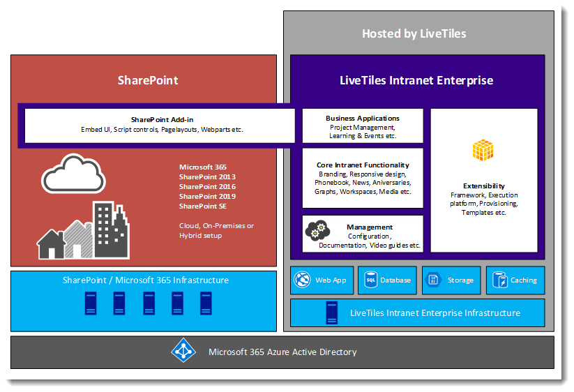The image size is (574, 392).
Task: Click the Microsoft 365 list entry
Action: 203,167
